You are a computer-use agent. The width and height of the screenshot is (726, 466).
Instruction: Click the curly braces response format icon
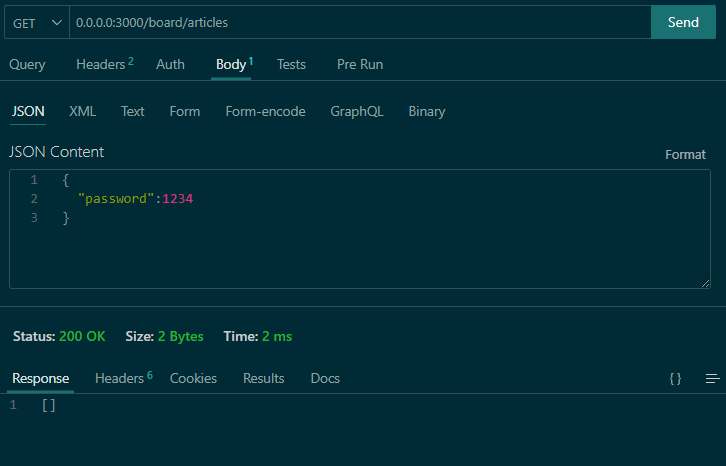(x=675, y=378)
